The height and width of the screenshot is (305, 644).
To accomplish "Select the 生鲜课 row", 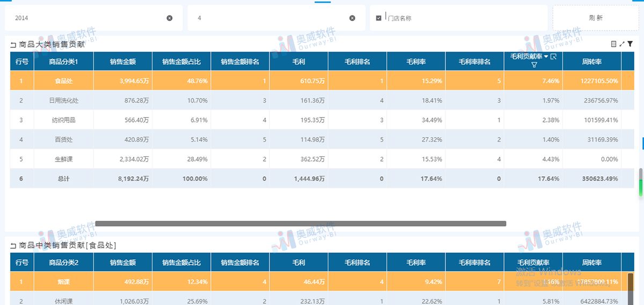I will pyautogui.click(x=322, y=159).
